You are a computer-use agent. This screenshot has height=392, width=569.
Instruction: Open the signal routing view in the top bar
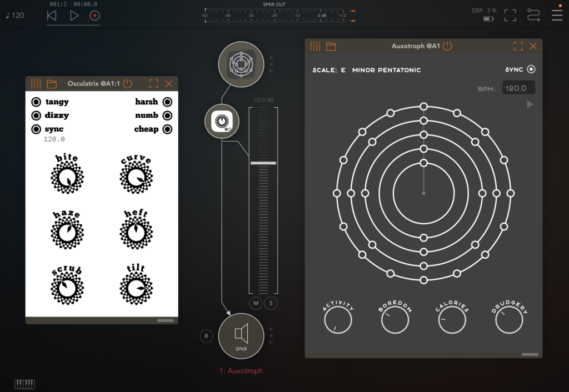tap(533, 15)
